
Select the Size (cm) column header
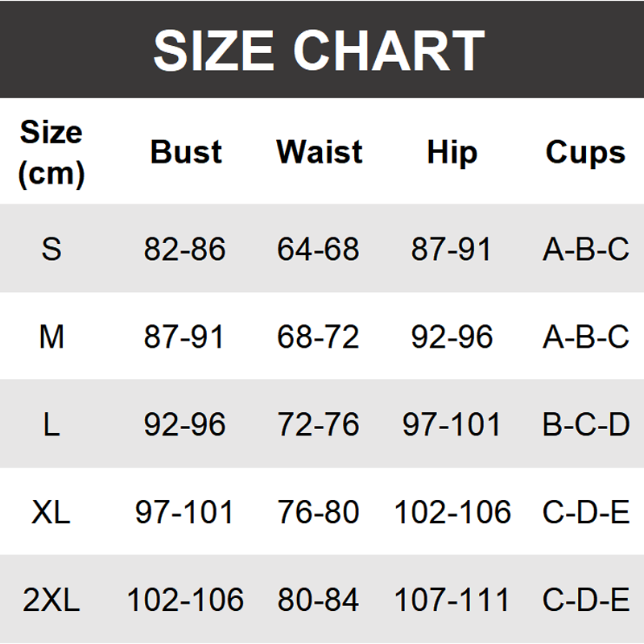pos(52,152)
